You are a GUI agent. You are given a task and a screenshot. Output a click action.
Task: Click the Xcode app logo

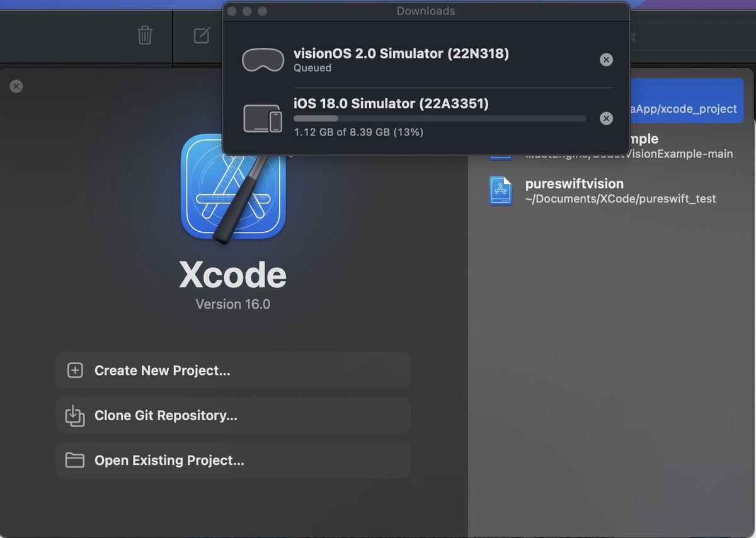coord(233,186)
